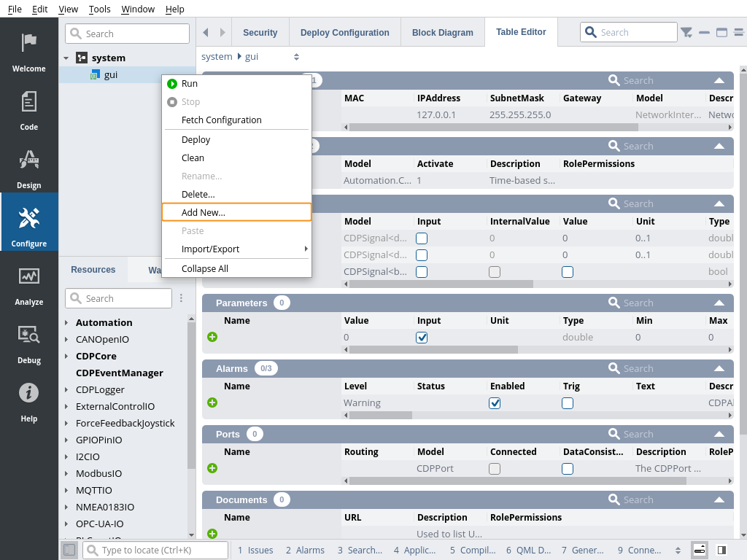This screenshot has width=747, height=560.
Task: Open the Help section
Action: tap(29, 401)
